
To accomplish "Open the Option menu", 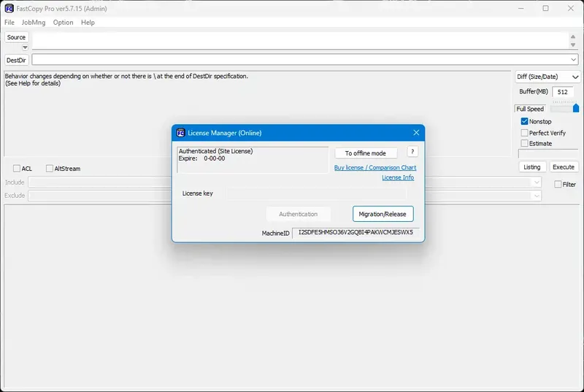I will tap(63, 23).
